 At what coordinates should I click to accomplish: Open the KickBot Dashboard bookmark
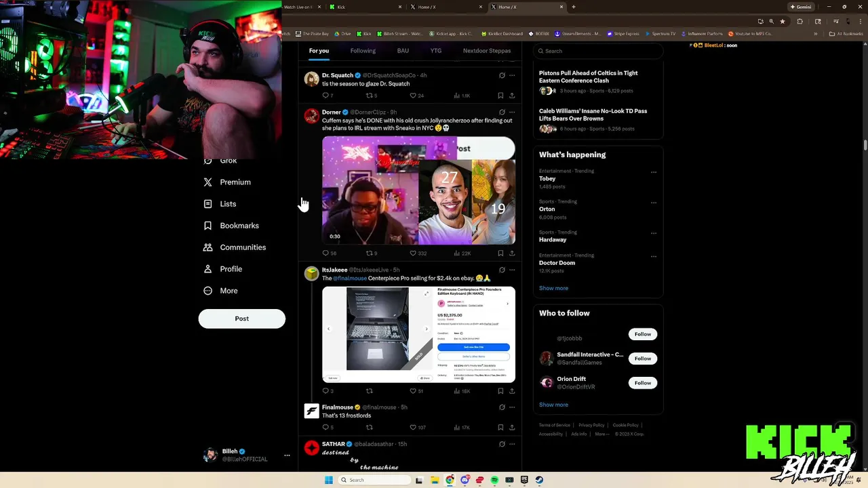[x=502, y=33]
